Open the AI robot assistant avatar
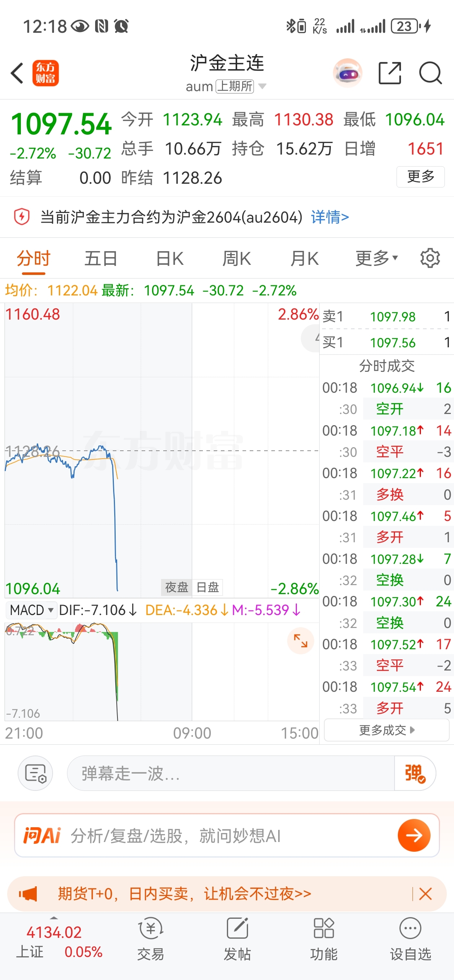 (x=347, y=73)
